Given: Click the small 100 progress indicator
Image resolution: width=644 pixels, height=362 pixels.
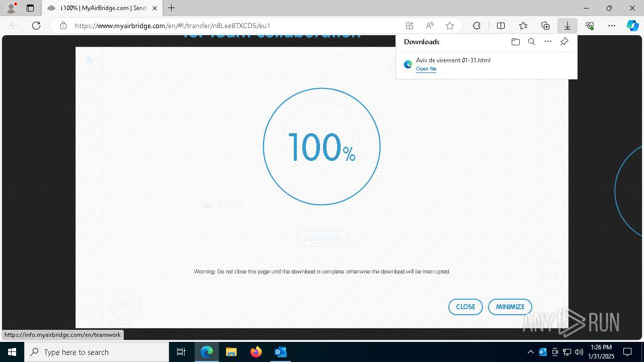Looking at the screenshot, I should (125, 305).
